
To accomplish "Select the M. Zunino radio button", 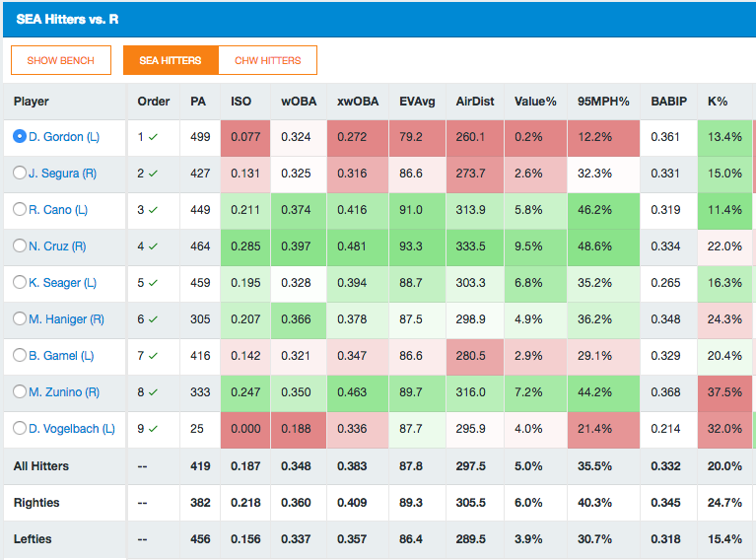I will [20, 391].
